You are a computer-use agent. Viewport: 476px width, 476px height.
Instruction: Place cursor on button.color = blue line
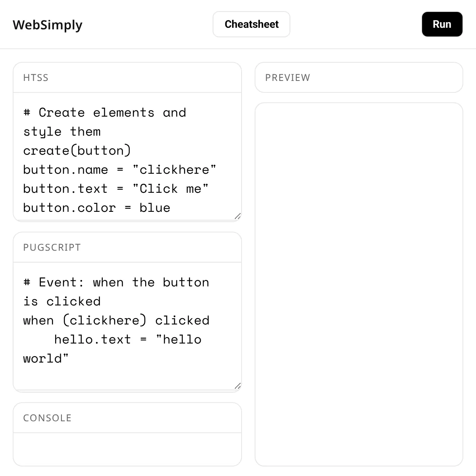click(97, 208)
